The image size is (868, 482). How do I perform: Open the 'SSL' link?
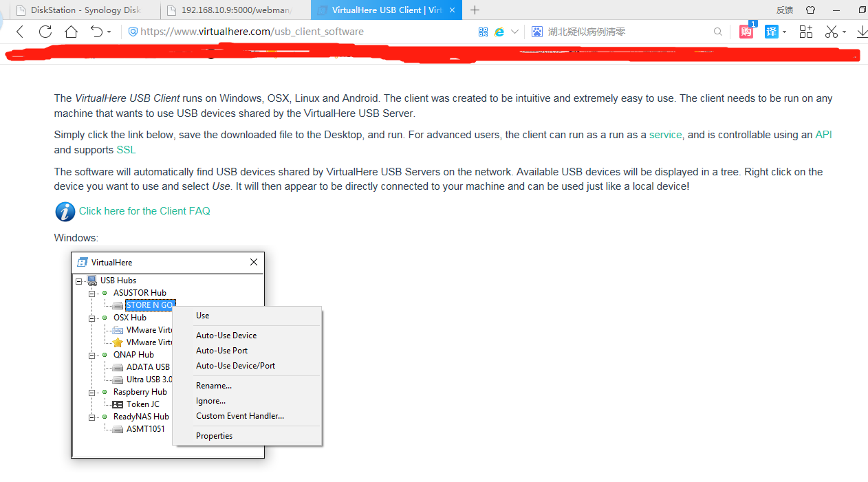point(126,150)
